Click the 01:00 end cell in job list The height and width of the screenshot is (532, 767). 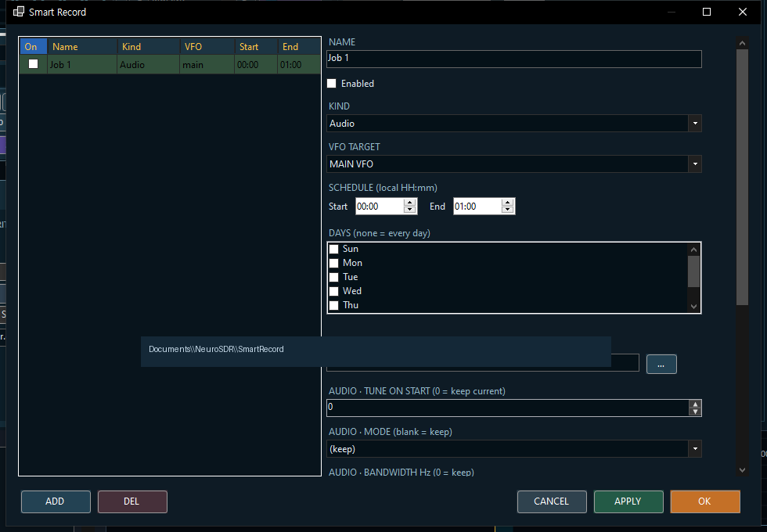(299, 64)
